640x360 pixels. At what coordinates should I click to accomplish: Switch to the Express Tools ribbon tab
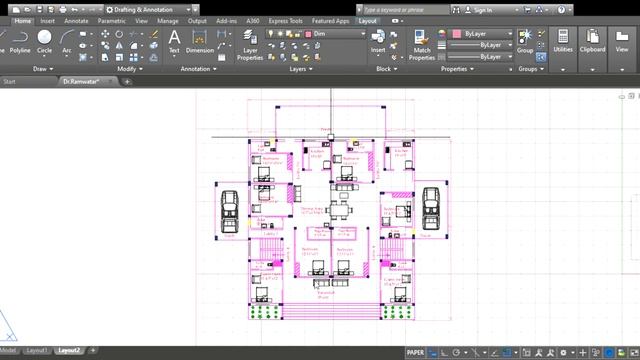[285, 21]
